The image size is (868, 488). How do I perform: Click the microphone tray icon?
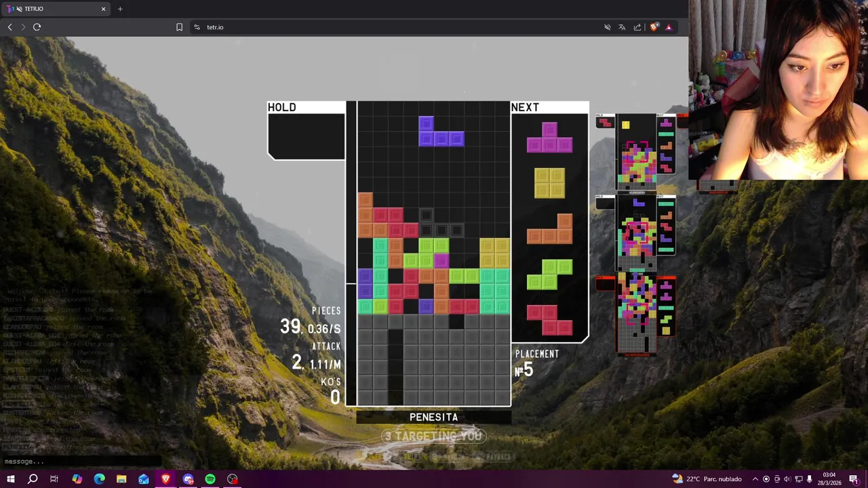pyautogui.click(x=809, y=479)
